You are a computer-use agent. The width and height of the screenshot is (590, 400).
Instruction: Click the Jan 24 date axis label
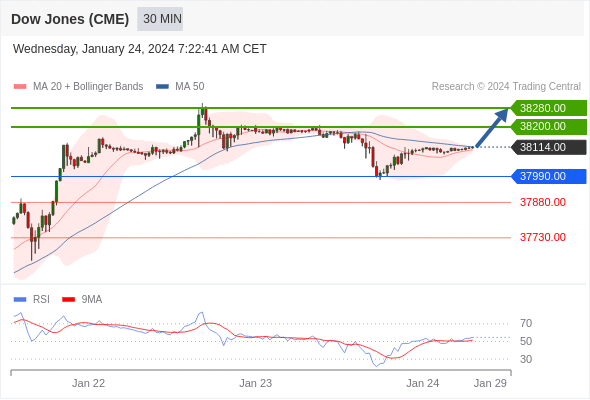click(x=423, y=383)
